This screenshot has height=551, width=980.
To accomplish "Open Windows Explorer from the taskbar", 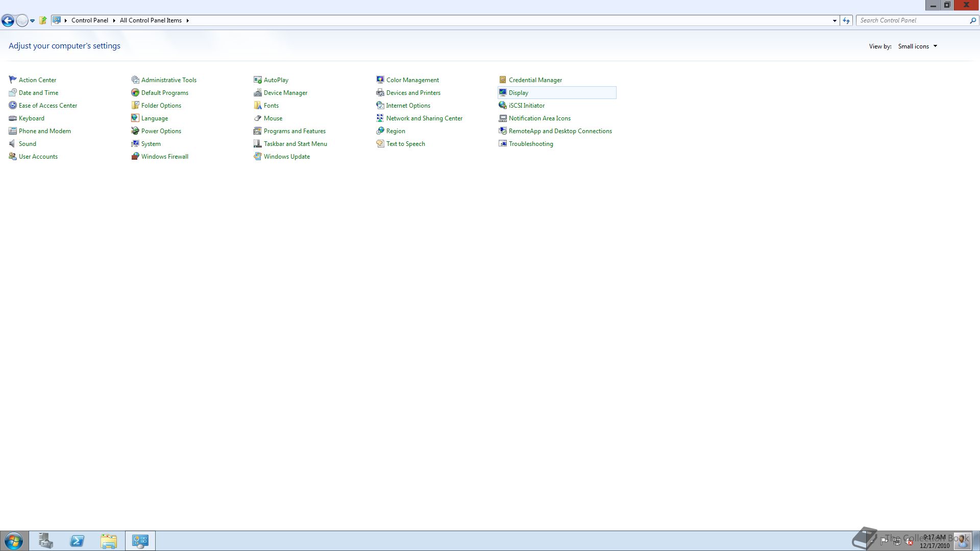I will (x=109, y=541).
